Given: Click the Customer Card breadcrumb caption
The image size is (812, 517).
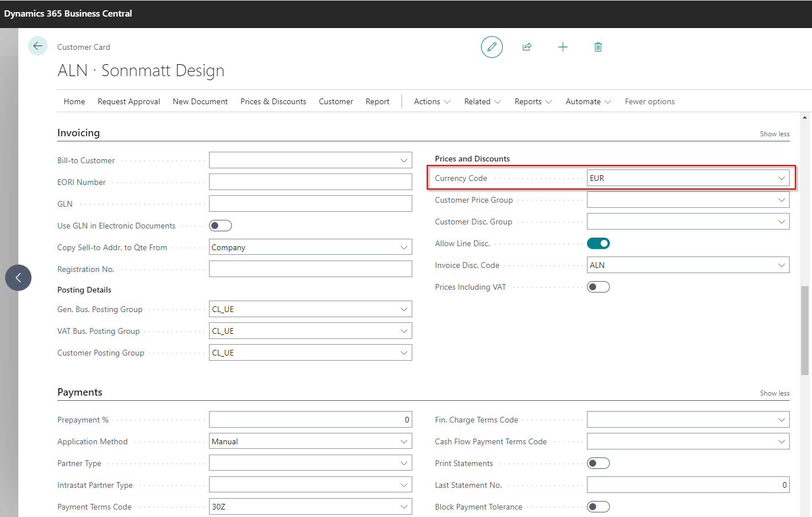Looking at the screenshot, I should [x=84, y=47].
